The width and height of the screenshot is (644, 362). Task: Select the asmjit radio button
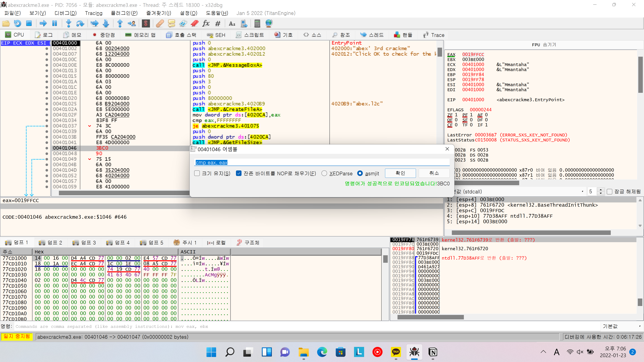(360, 173)
